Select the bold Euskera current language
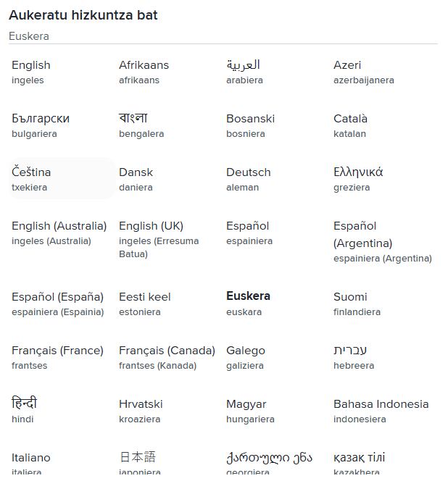 (248, 304)
